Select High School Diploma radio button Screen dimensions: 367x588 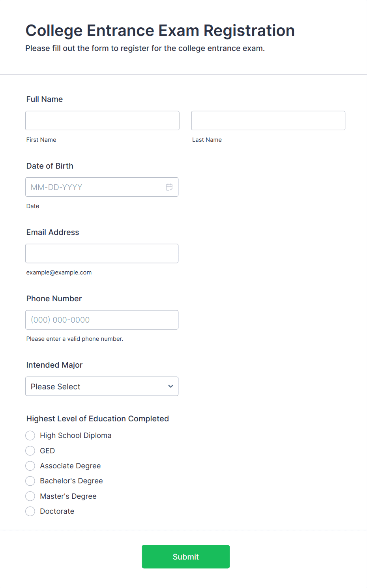click(30, 436)
